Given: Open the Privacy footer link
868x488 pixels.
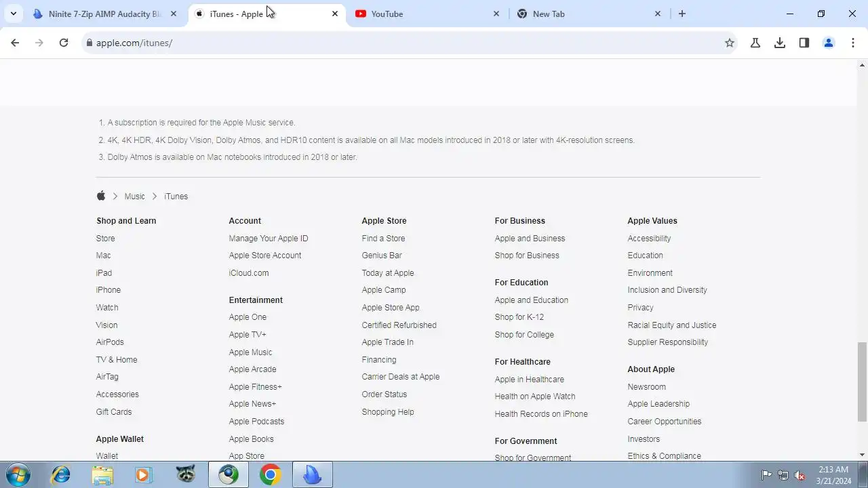Looking at the screenshot, I should click(640, 308).
